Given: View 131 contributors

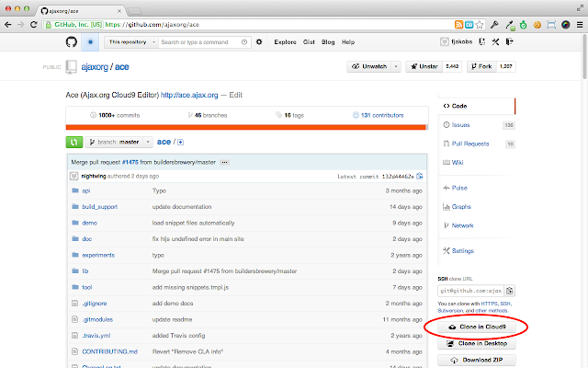Looking at the screenshot, I should (x=378, y=115).
